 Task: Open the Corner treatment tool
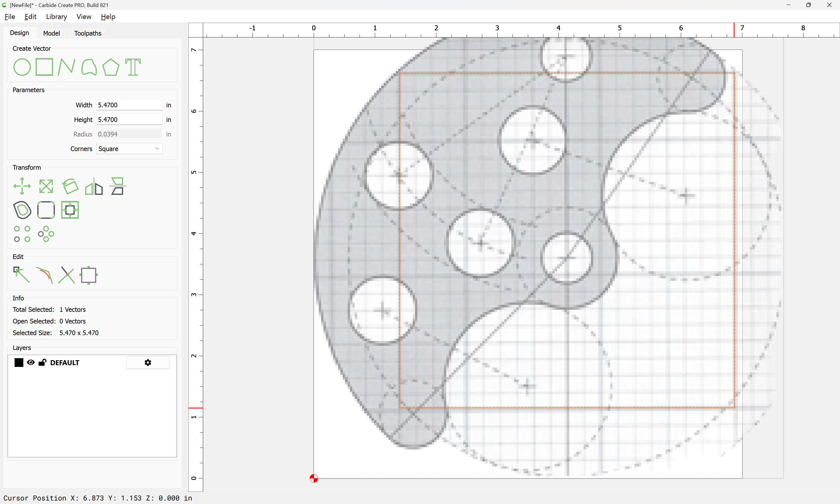tap(46, 210)
